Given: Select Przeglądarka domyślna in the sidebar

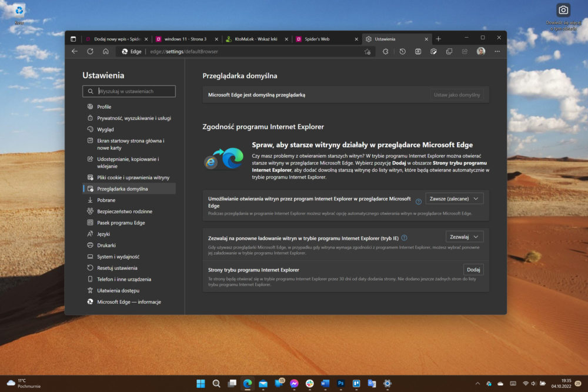Looking at the screenshot, I should (129, 189).
